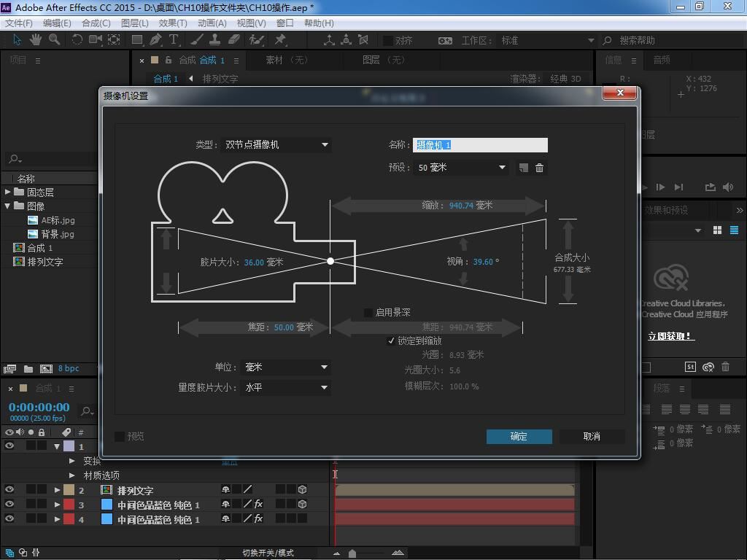The image size is (747, 560).
Task: Enable depth of field checkbox 启用景深
Action: click(x=368, y=312)
